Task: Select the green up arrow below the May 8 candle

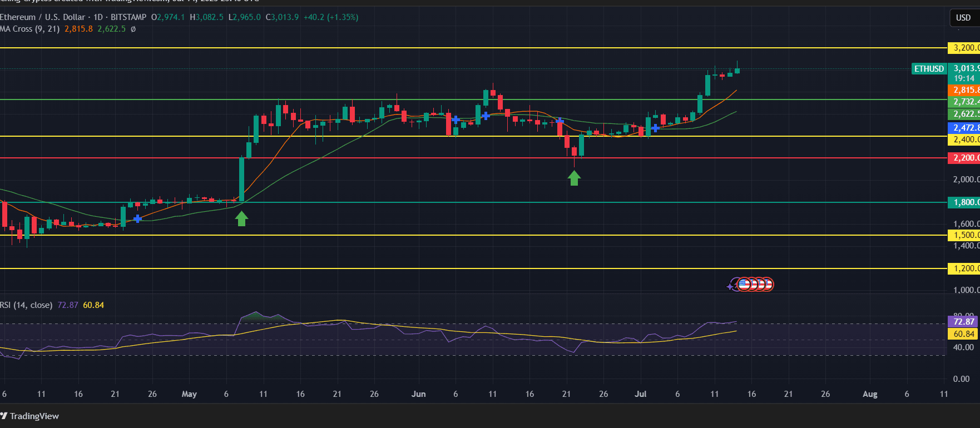Action: coord(241,218)
